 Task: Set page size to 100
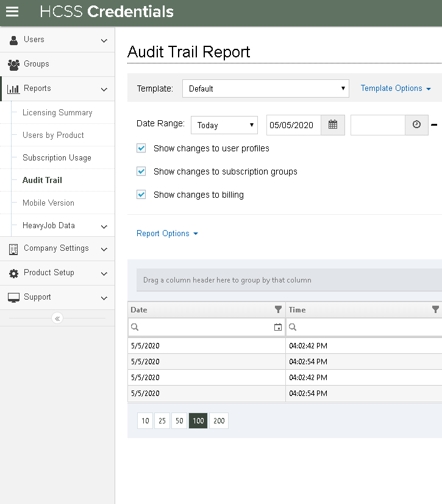coord(198,421)
